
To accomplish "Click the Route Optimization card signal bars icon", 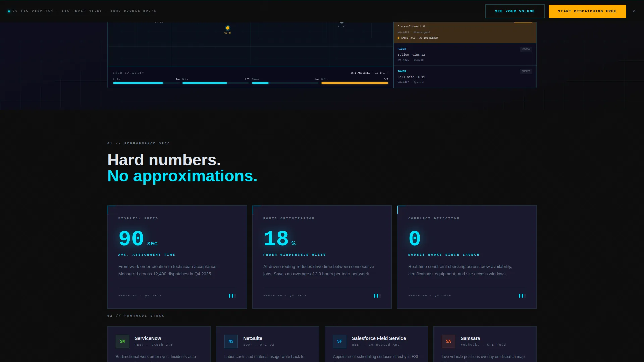I will point(377,296).
